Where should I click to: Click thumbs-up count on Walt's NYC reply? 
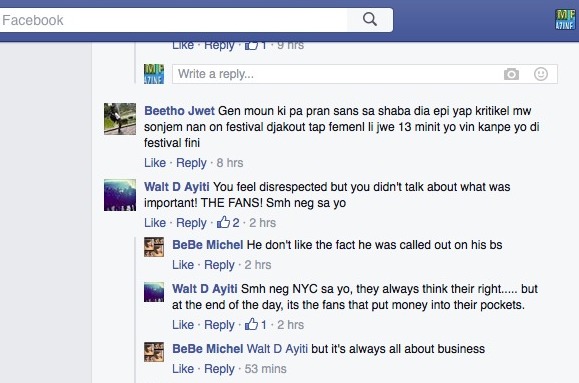point(256,325)
